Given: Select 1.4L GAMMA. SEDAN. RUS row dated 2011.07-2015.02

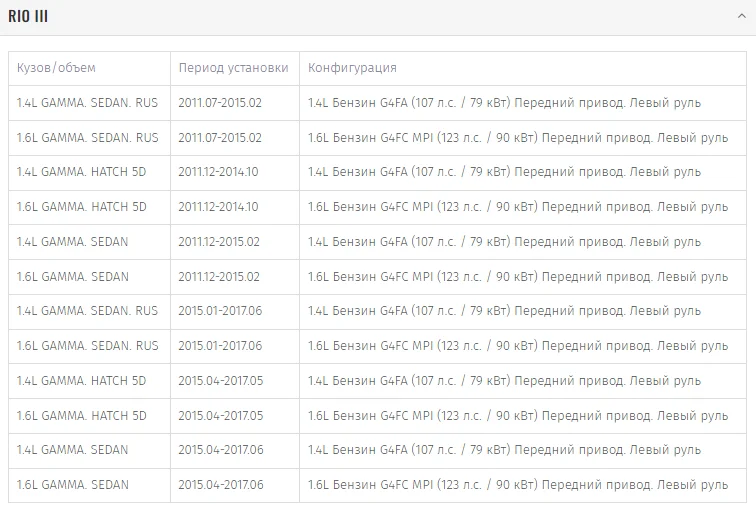Looking at the screenshot, I should click(87, 103).
